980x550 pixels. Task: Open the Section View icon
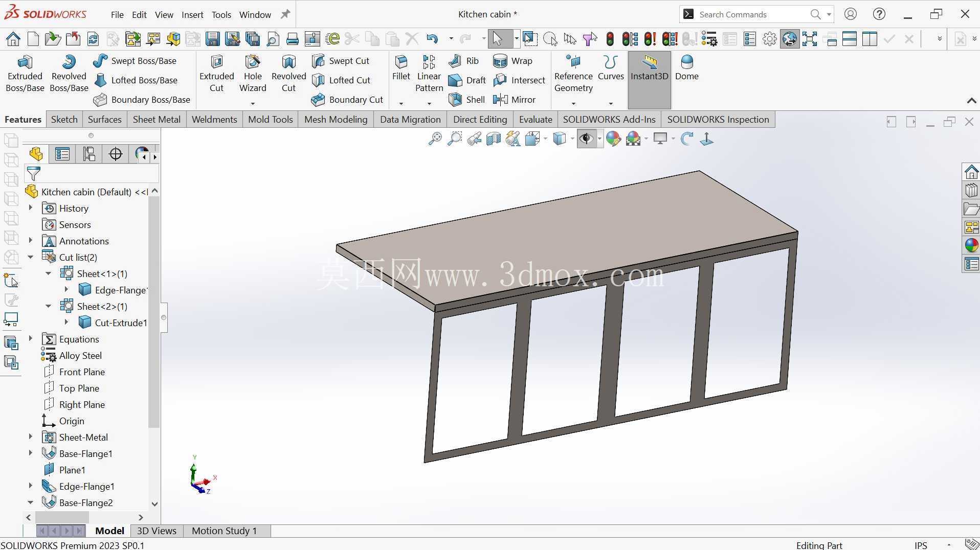point(494,139)
